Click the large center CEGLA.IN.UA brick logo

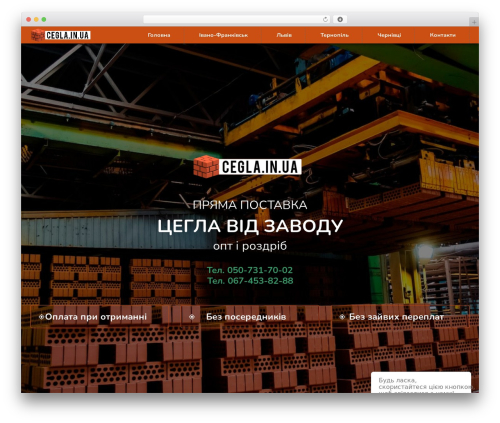coord(248,166)
